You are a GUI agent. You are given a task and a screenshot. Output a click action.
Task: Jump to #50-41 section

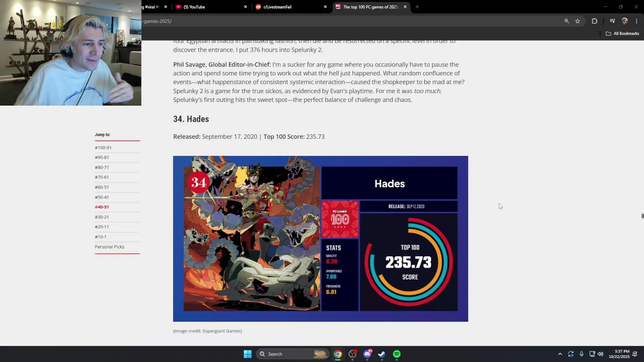(x=102, y=197)
